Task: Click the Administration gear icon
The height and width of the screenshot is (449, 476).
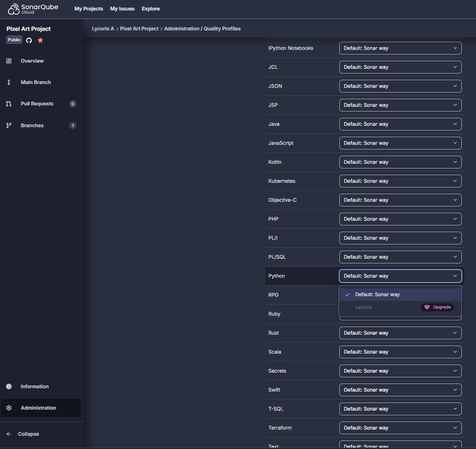Action: point(9,408)
